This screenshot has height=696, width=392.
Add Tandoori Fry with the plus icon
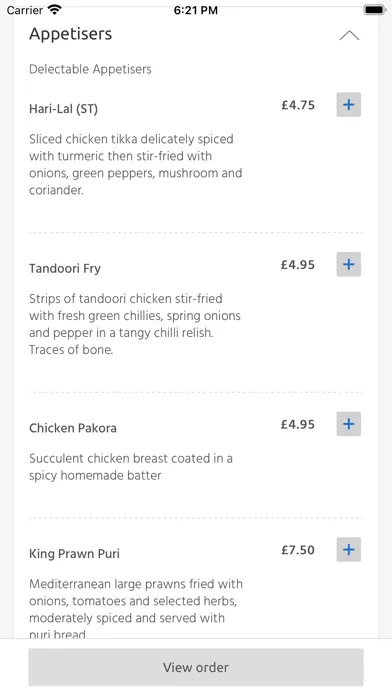click(x=348, y=265)
